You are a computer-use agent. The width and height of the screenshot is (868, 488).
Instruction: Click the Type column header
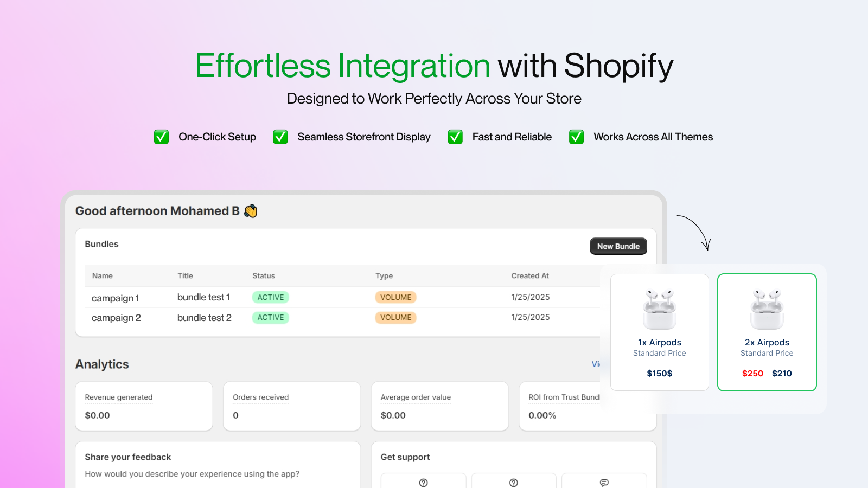[384, 276]
